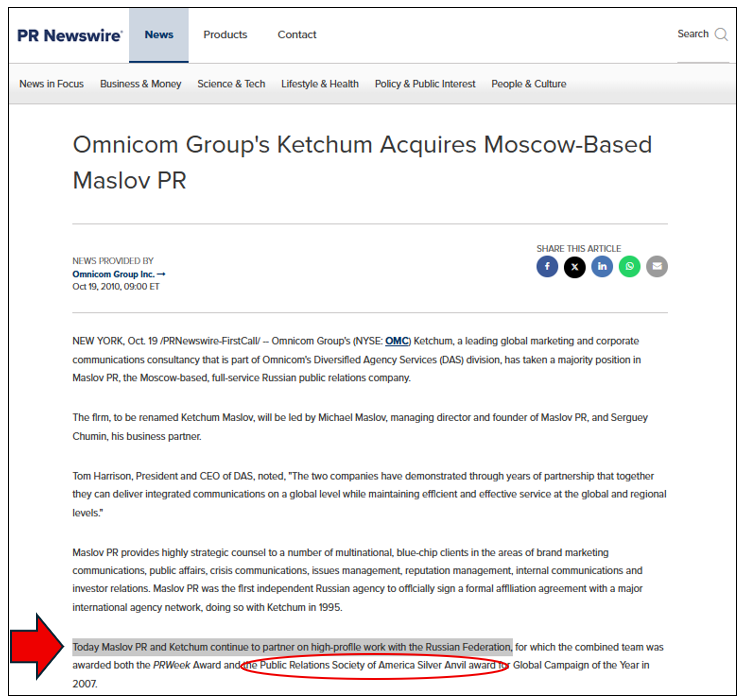Open People & Culture category
Image resolution: width=743 pixels, height=698 pixels.
(x=529, y=84)
